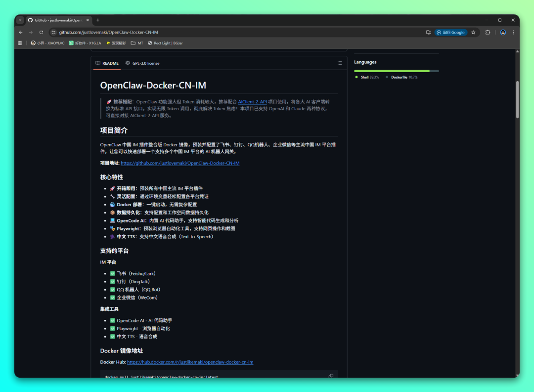This screenshot has width=534, height=392.
Task: Bookmark this page with the star
Action: [x=473, y=32]
